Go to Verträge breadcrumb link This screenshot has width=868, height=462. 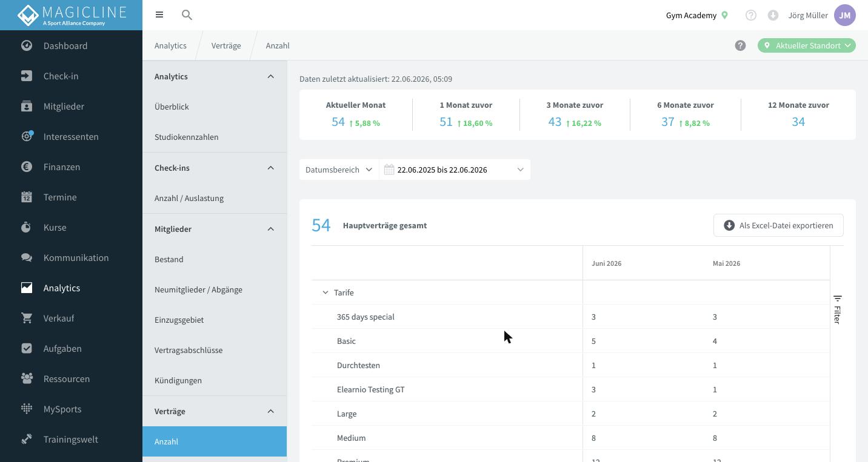226,45
